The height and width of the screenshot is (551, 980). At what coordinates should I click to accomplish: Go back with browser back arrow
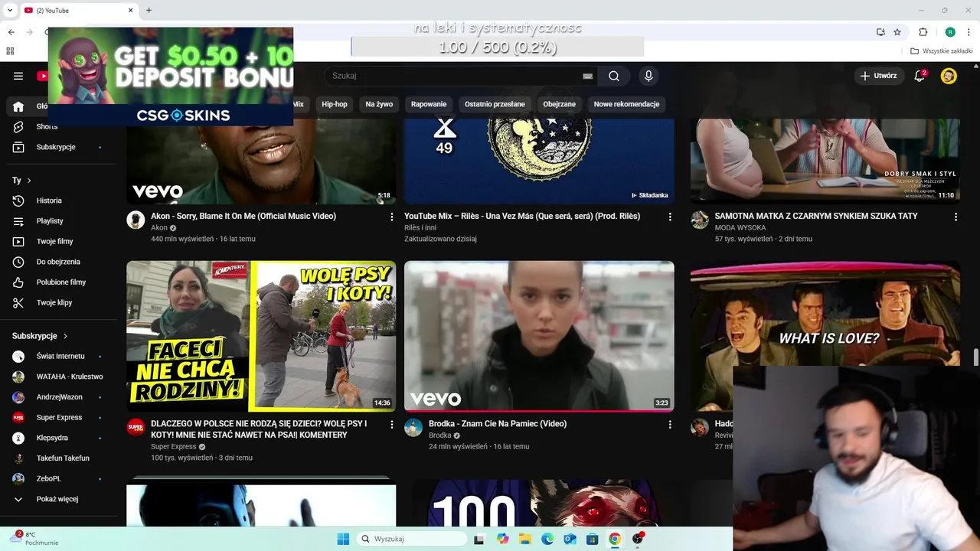[x=11, y=32]
